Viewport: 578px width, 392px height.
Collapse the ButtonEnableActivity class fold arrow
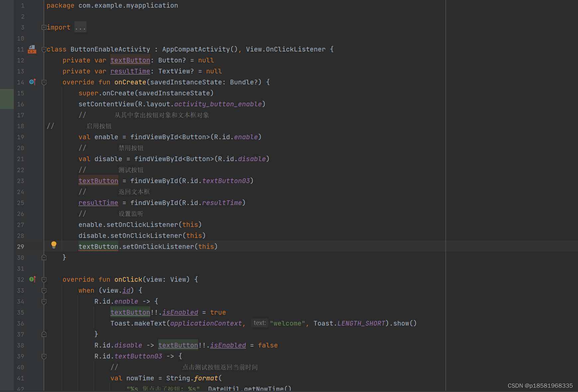click(x=44, y=49)
